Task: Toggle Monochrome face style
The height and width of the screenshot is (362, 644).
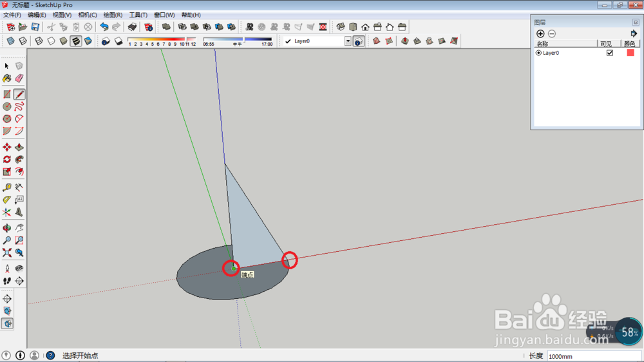Action: 88,41
